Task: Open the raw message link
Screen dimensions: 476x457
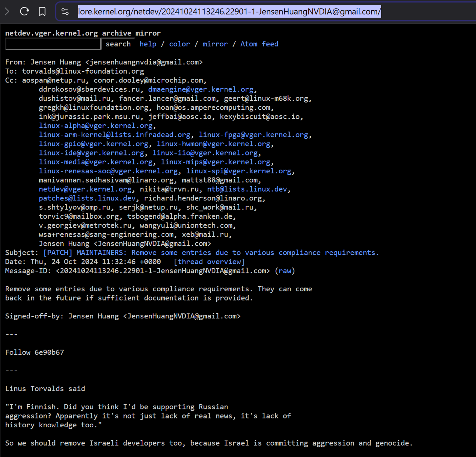Action: coord(285,271)
